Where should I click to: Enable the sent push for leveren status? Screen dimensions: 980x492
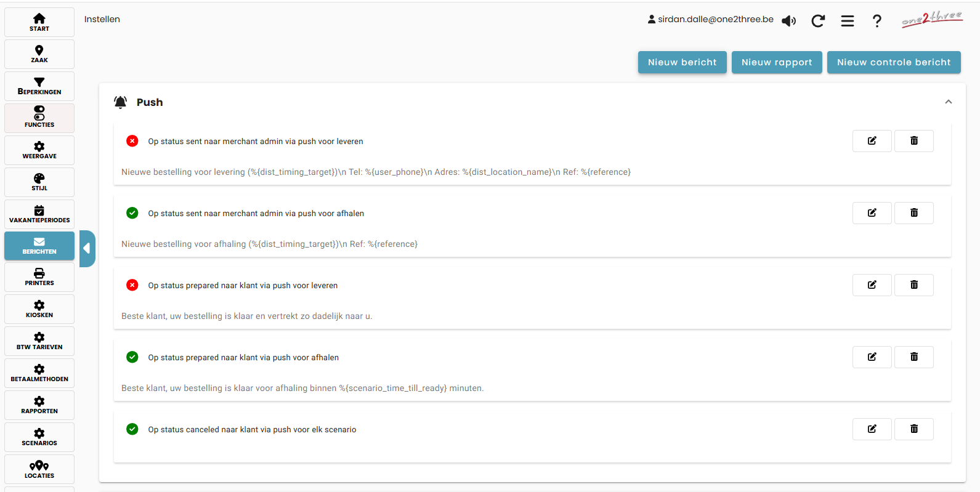click(x=132, y=141)
